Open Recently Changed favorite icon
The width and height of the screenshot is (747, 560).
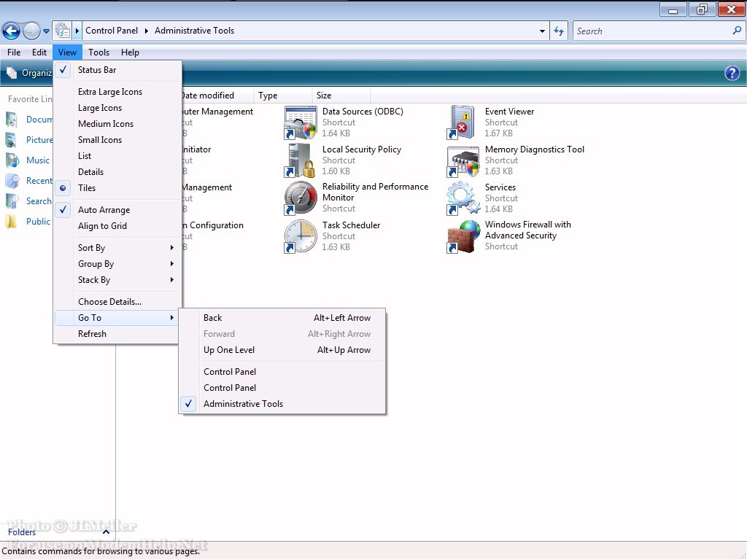coord(12,181)
